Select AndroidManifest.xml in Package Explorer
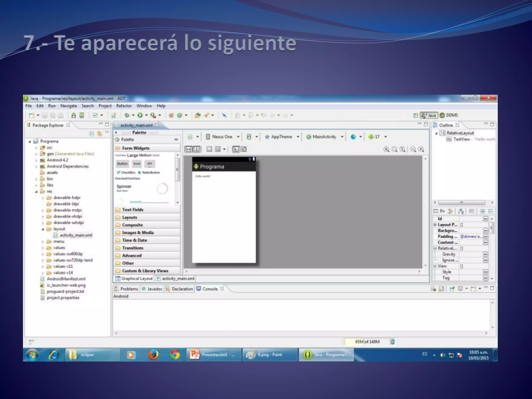Screen dimensions: 532x399 point(66,279)
